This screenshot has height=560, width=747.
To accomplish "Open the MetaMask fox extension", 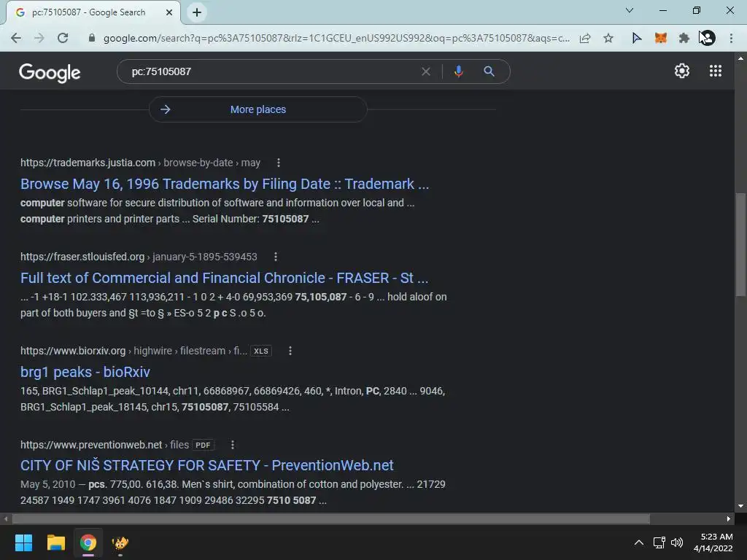I will (x=661, y=38).
